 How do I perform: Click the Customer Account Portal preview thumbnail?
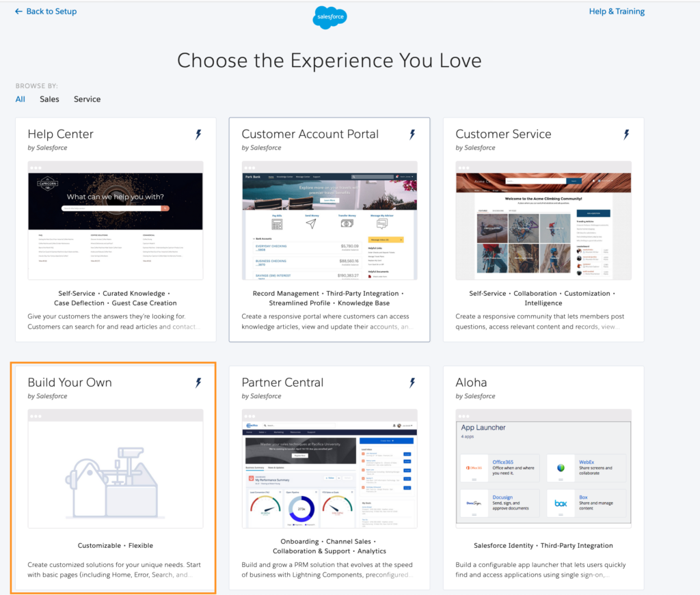[x=329, y=220]
